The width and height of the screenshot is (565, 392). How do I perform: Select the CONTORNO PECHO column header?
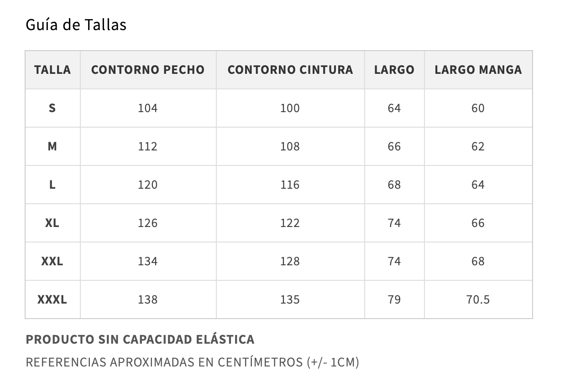148,70
